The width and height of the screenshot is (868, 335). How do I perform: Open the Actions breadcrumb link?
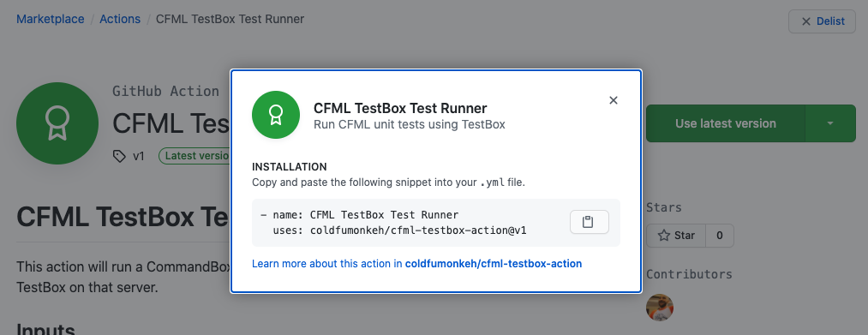point(120,19)
